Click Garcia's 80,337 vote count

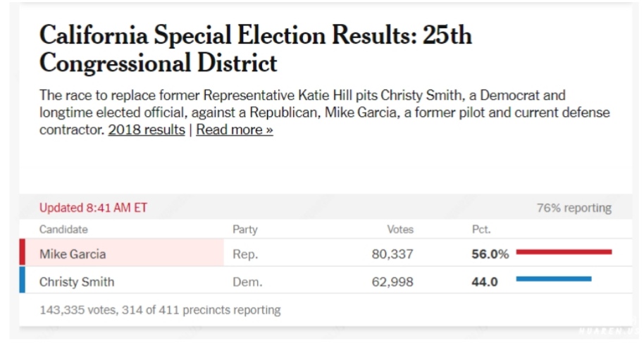[x=392, y=254]
